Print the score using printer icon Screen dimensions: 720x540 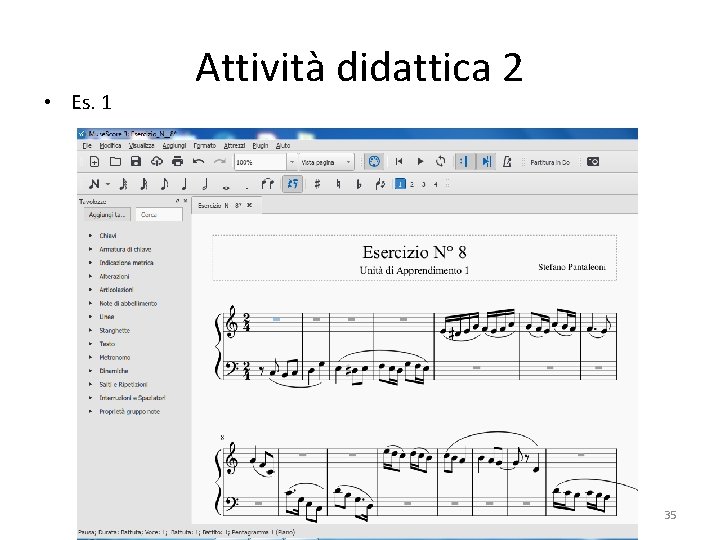pos(177,162)
